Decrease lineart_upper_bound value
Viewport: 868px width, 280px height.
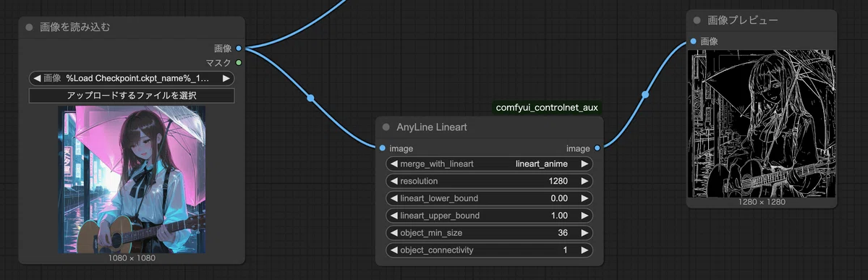[x=394, y=216]
